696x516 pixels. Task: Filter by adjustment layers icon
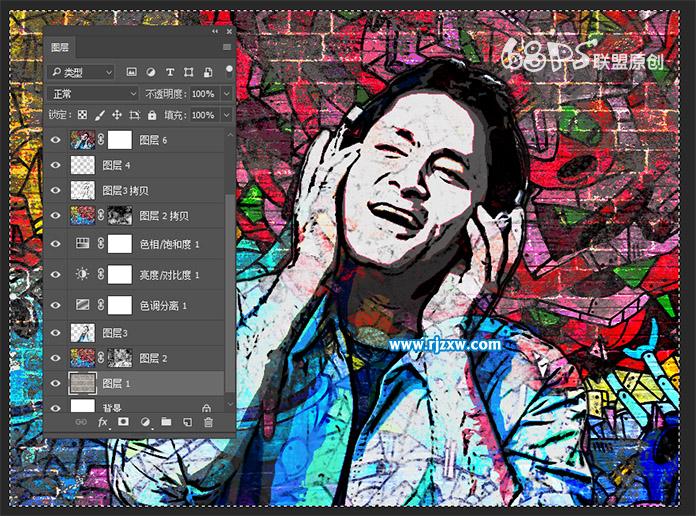pos(151,72)
